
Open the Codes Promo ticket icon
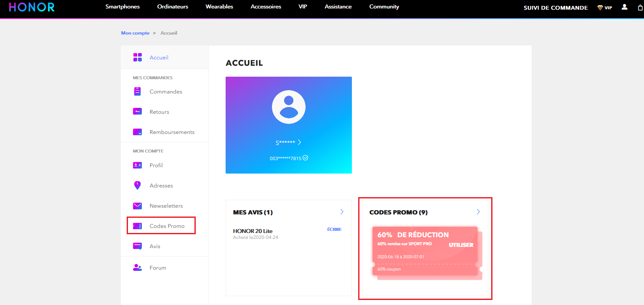[137, 225]
